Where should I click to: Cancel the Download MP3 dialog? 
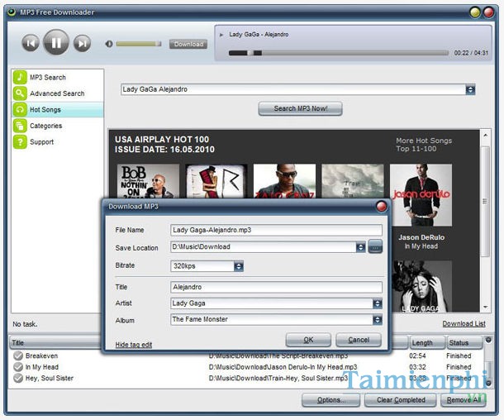click(359, 340)
